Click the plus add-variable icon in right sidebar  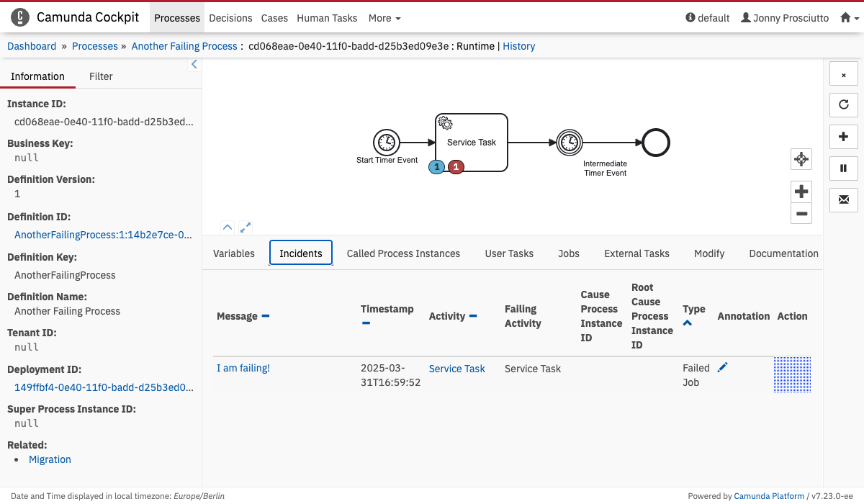click(x=843, y=137)
